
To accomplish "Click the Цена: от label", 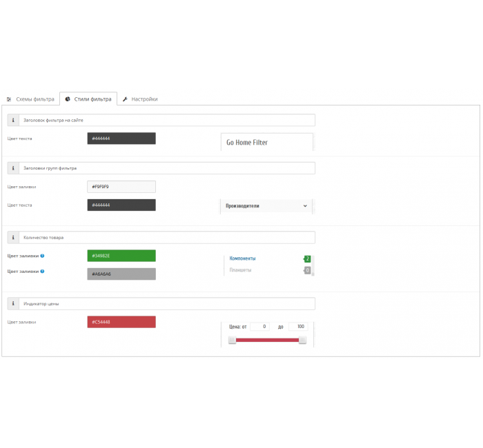I will [238, 327].
